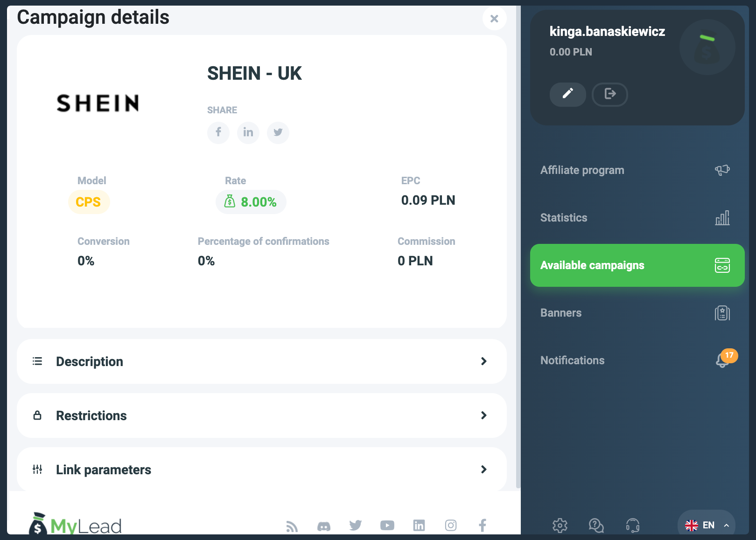
Task: Open the YouTube footer icon
Action: click(387, 526)
